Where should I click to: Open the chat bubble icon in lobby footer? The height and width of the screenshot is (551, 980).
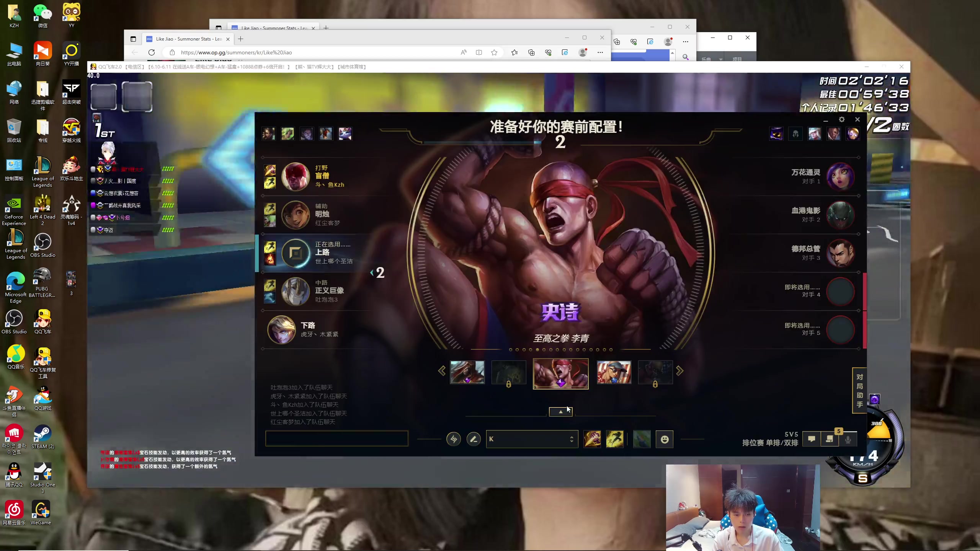pos(812,439)
